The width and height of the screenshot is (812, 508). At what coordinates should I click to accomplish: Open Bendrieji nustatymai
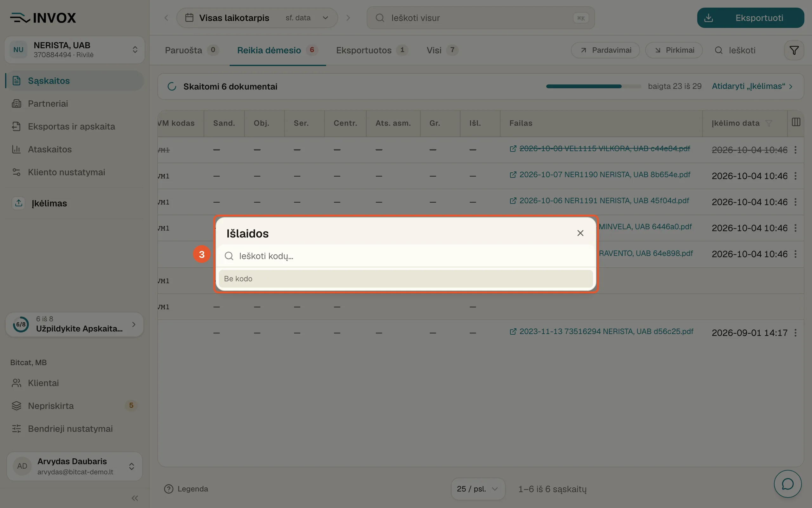[75, 429]
